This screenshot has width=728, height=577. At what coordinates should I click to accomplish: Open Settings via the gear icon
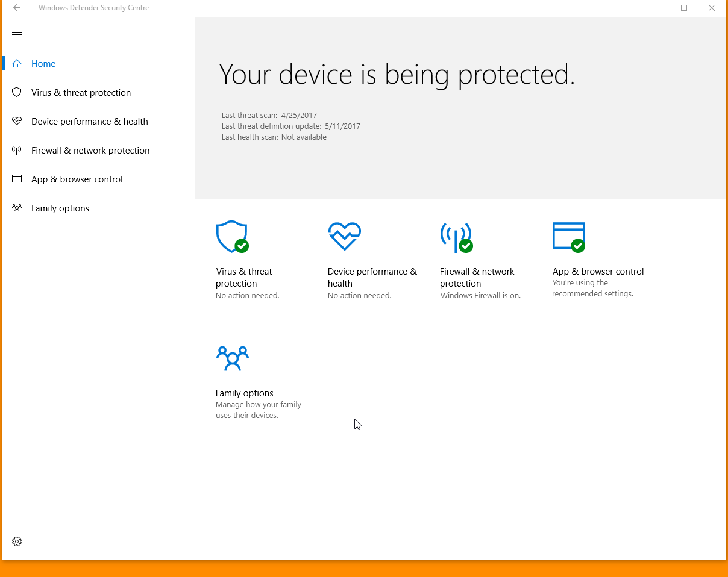pyautogui.click(x=17, y=541)
